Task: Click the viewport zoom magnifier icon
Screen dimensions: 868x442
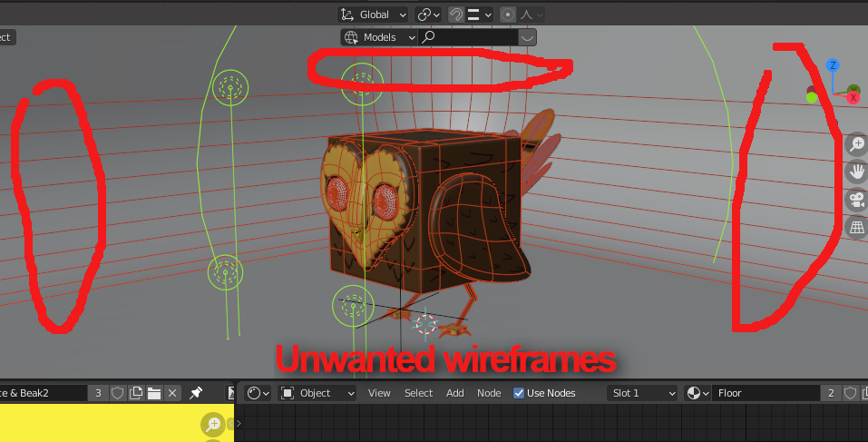Action: click(856, 144)
